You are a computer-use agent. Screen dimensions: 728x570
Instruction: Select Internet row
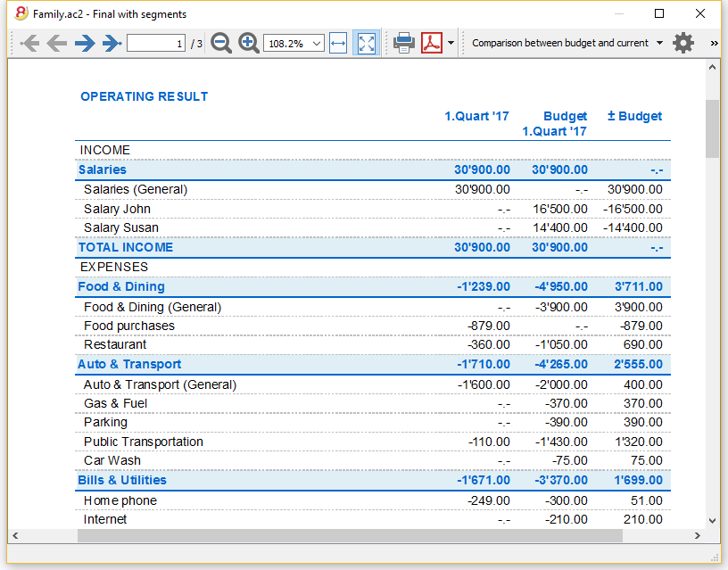point(373,519)
